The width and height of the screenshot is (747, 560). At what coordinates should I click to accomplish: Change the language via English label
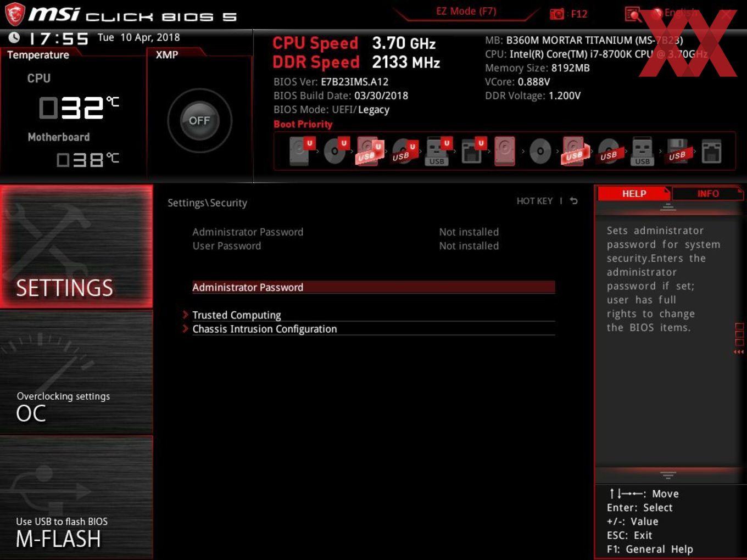681,13
